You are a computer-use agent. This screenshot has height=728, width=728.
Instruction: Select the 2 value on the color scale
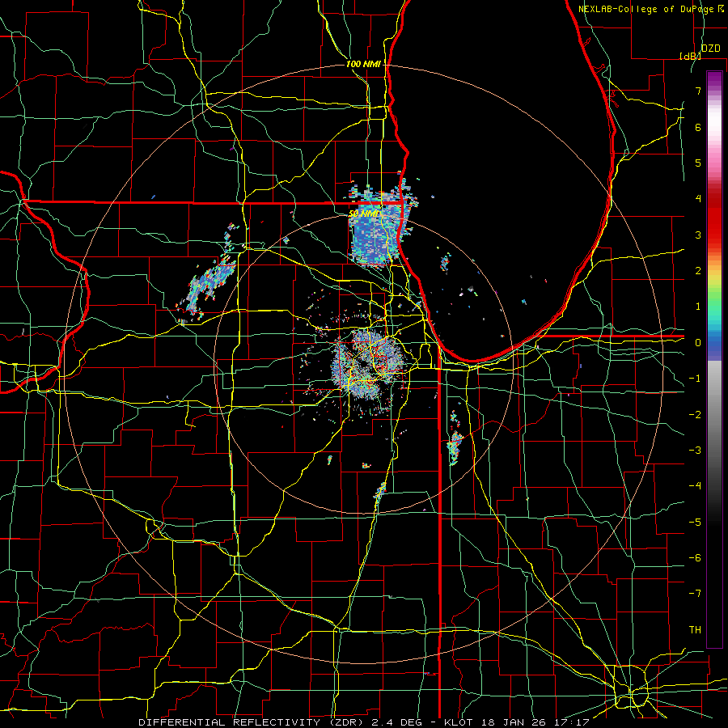tap(698, 270)
